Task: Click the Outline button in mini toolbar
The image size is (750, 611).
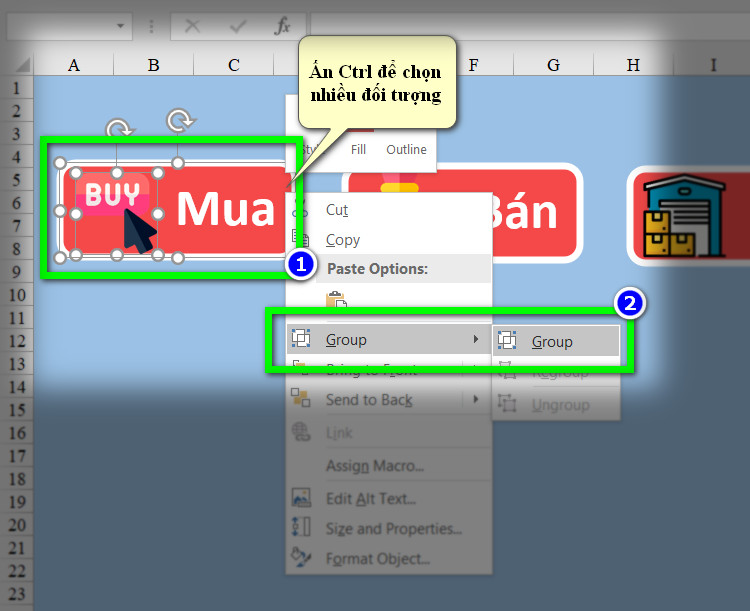Action: pos(406,149)
